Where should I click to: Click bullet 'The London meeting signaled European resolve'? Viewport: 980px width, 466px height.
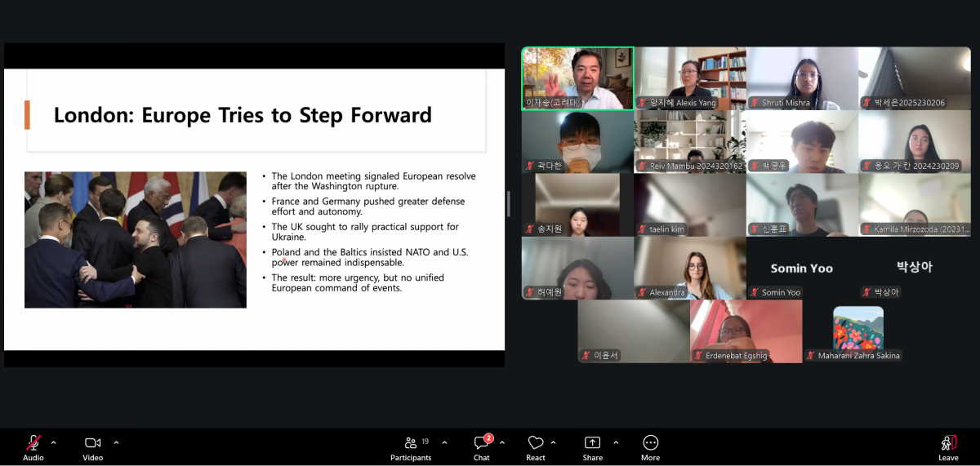coord(373,181)
